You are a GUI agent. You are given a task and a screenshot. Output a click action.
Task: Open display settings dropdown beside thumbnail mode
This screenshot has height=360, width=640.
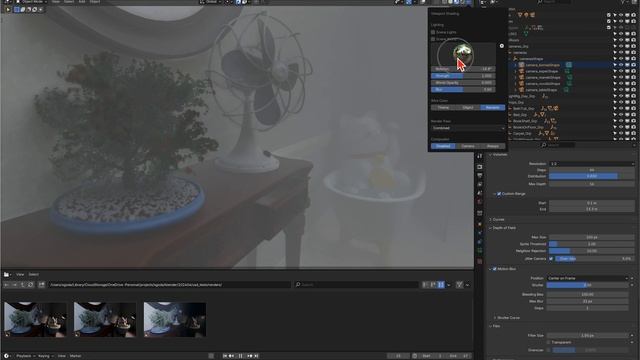click(x=449, y=284)
